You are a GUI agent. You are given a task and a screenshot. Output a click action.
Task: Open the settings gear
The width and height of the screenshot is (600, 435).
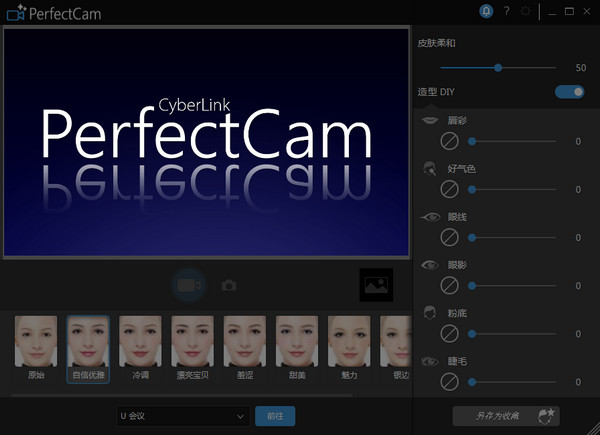click(x=526, y=11)
